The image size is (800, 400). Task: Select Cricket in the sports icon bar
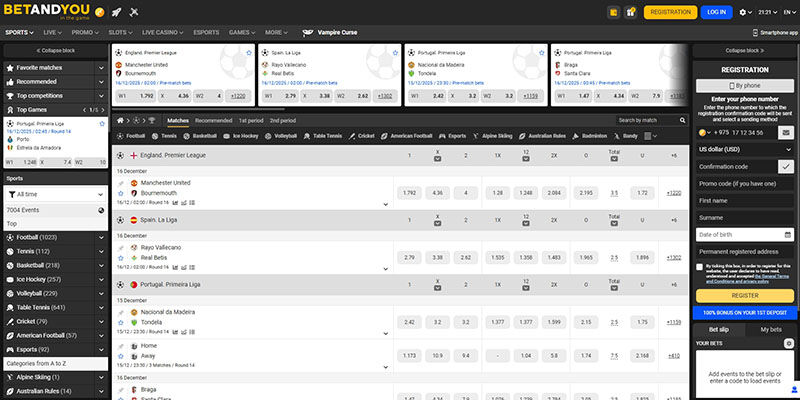tap(362, 136)
